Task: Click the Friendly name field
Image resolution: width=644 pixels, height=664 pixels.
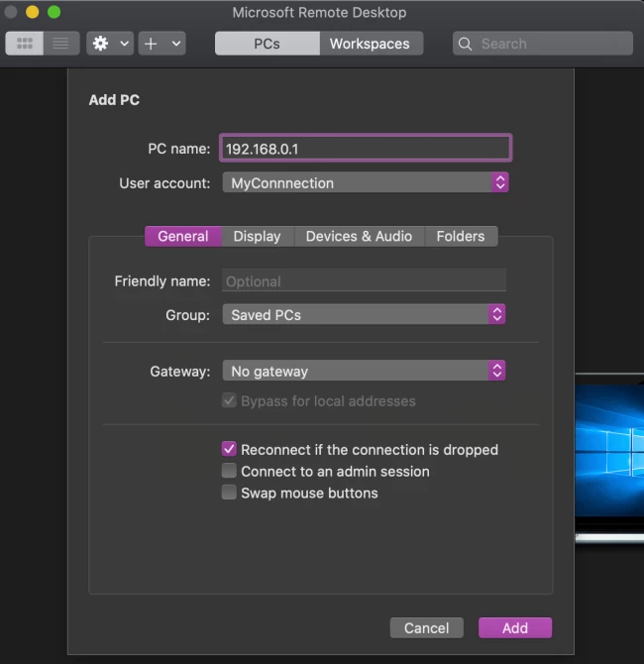Action: pyautogui.click(x=365, y=280)
